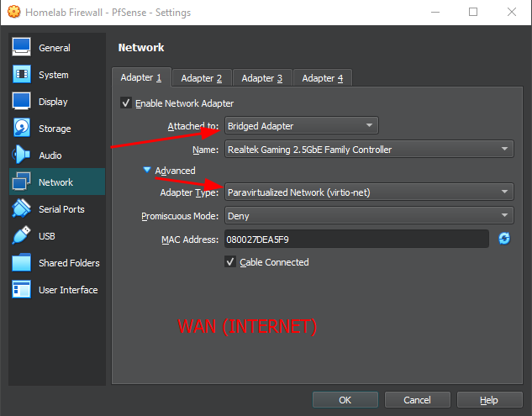Screen dimensions: 532x416
Task: Open the adapter Name dropdown
Action: point(369,149)
